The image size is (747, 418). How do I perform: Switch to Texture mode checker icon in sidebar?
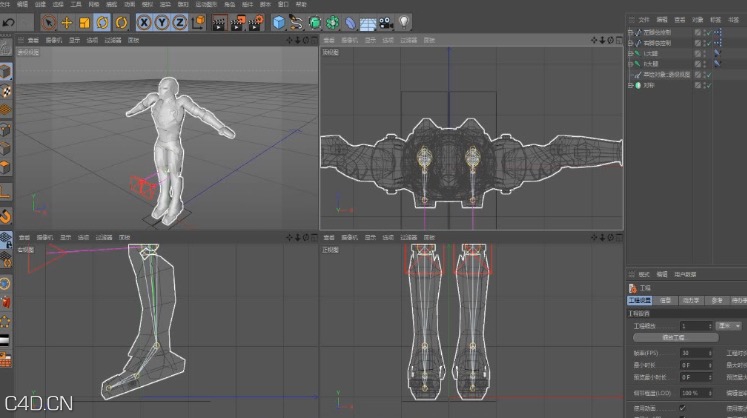(5, 91)
